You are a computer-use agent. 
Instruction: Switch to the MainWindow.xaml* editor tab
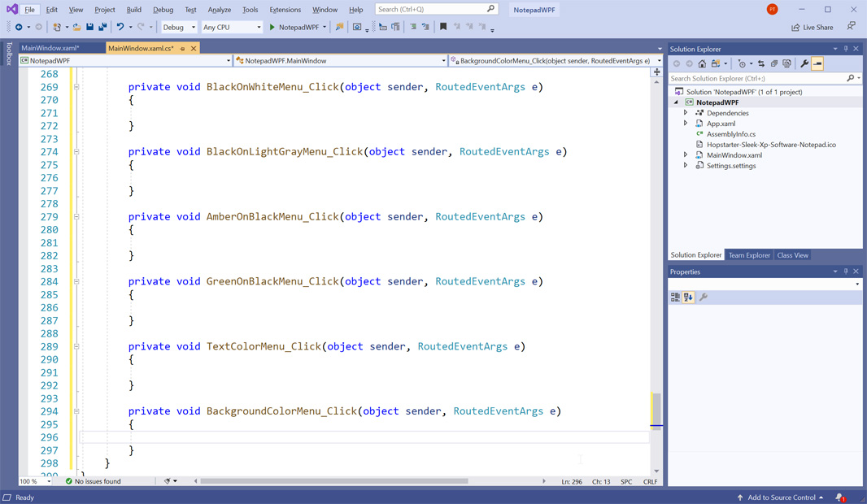50,48
